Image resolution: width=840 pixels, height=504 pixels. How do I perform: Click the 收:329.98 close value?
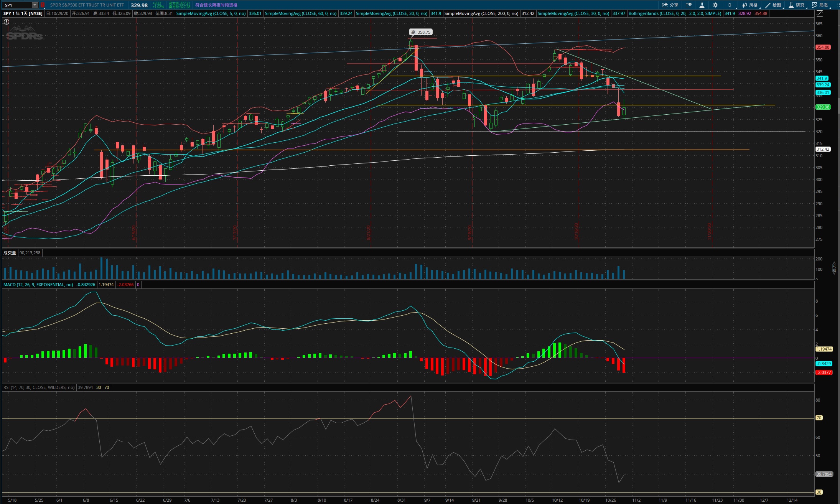point(143,13)
